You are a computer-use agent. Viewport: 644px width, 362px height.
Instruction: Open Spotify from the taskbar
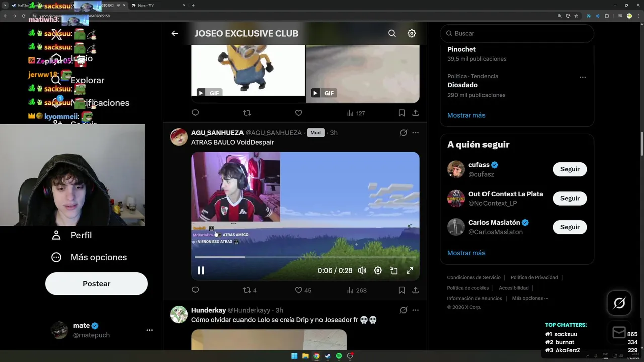[339, 356]
